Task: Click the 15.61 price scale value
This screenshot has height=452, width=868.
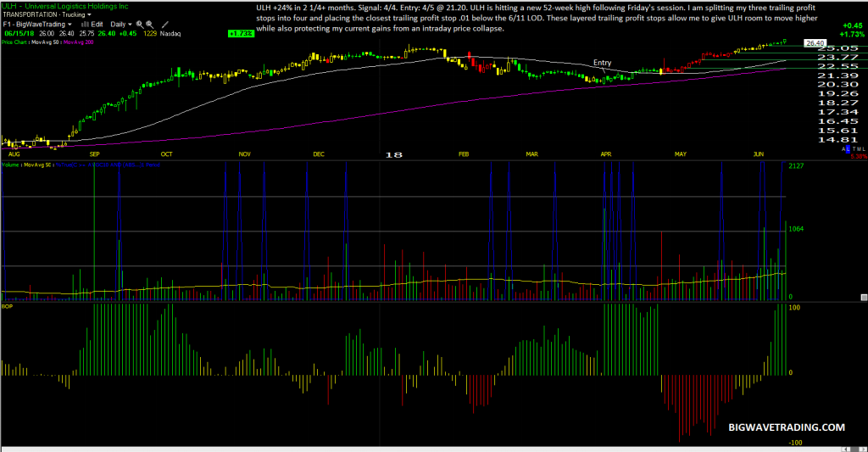Action: coord(838,131)
